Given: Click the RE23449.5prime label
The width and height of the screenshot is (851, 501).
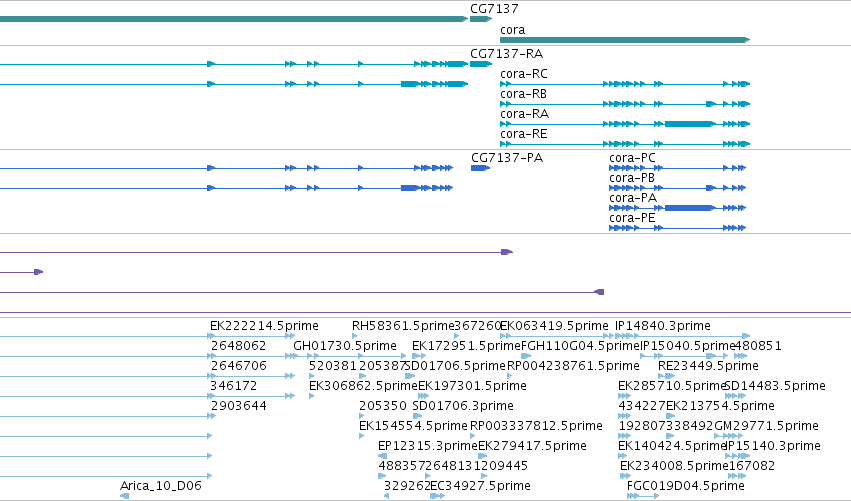Looking at the screenshot, I should [708, 366].
